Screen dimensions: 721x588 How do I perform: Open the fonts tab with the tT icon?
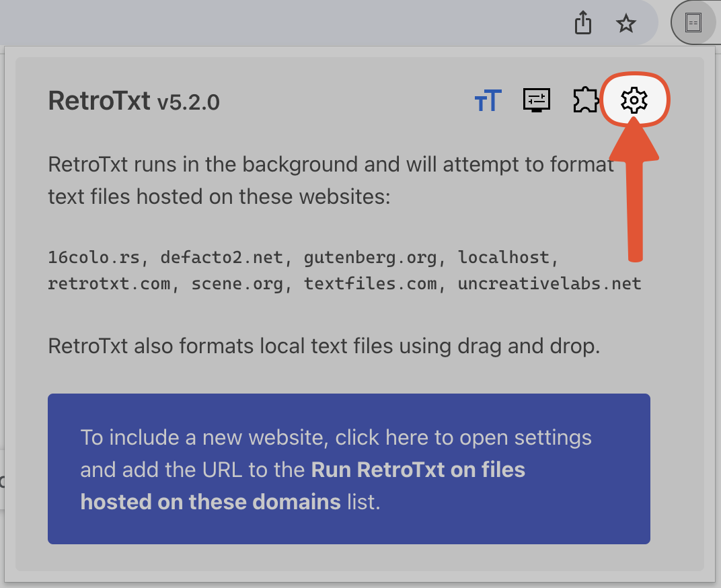(488, 100)
